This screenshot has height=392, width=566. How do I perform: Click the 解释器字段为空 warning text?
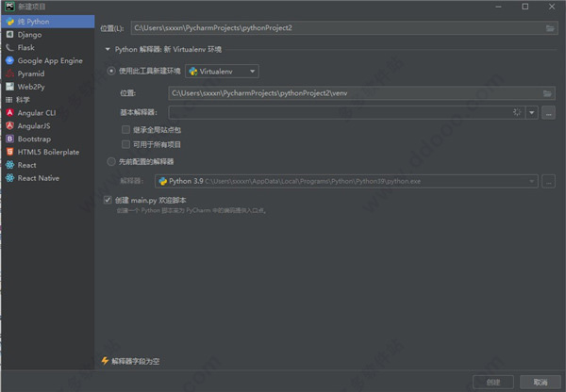tap(135, 361)
